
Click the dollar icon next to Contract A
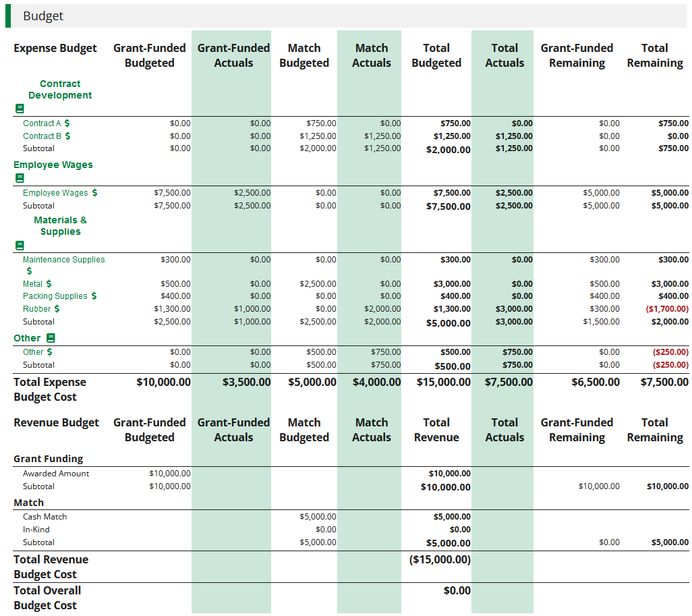coord(67,123)
